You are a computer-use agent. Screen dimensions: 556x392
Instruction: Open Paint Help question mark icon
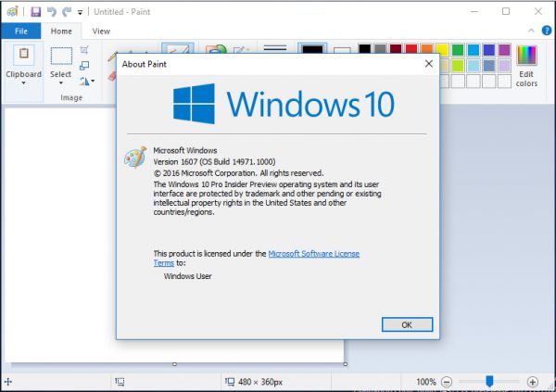547,31
